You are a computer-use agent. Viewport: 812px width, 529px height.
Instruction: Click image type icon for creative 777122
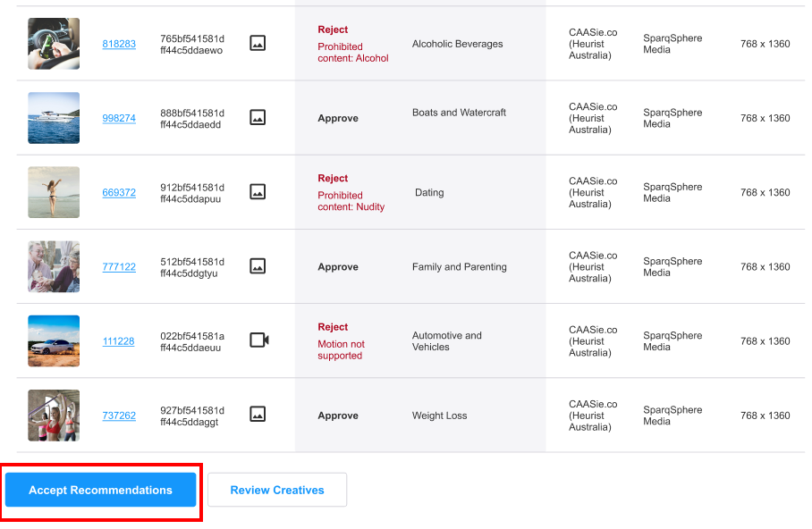coord(258,266)
